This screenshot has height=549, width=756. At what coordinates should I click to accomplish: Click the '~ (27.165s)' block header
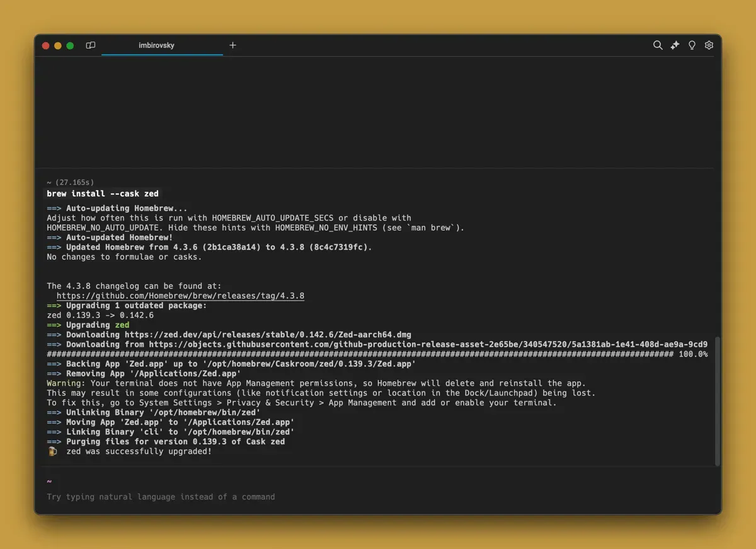70,182
